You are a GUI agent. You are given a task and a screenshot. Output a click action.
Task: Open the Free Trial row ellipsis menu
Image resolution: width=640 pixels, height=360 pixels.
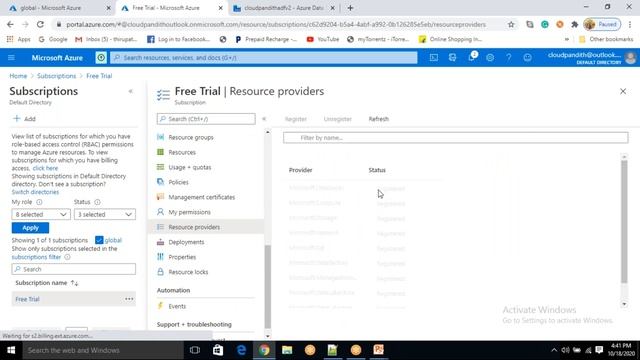(129, 299)
